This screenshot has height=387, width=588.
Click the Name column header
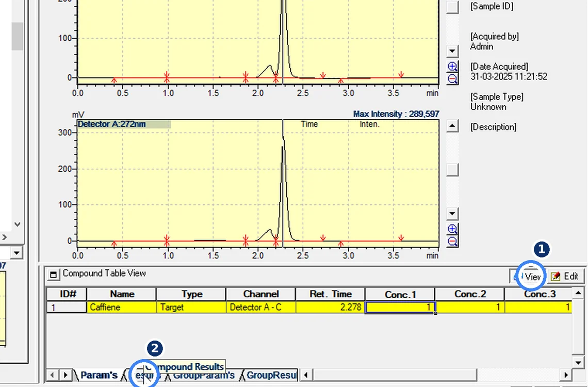coord(122,294)
